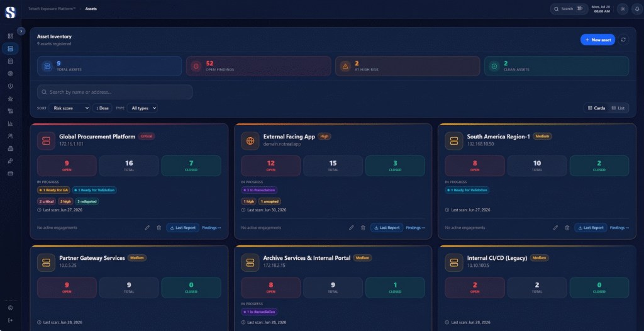Switch to Cards view
644x331 pixels.
coord(596,108)
